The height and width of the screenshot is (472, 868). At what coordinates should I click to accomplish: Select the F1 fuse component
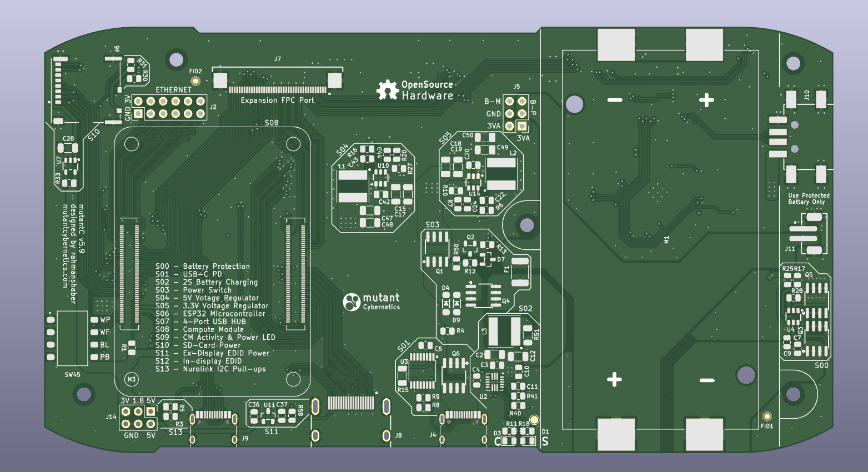click(x=520, y=272)
